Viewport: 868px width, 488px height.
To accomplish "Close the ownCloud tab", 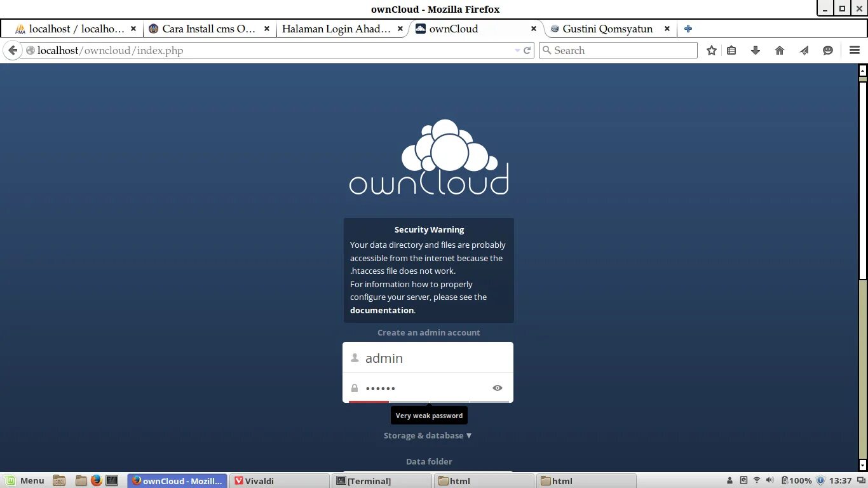I will tap(534, 29).
